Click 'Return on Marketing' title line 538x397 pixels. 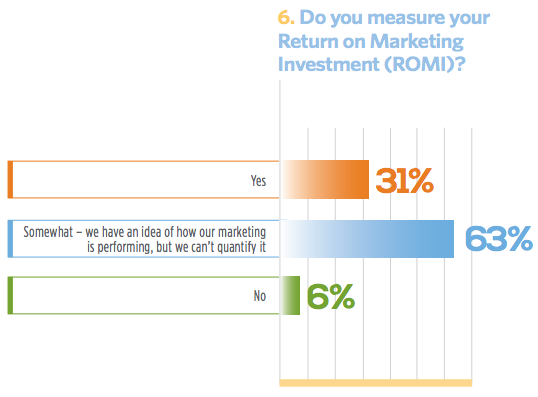click(x=371, y=42)
